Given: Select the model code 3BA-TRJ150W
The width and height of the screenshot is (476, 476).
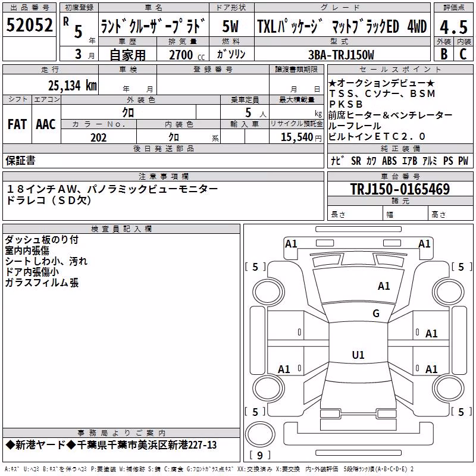Looking at the screenshot, I should coord(341,55).
